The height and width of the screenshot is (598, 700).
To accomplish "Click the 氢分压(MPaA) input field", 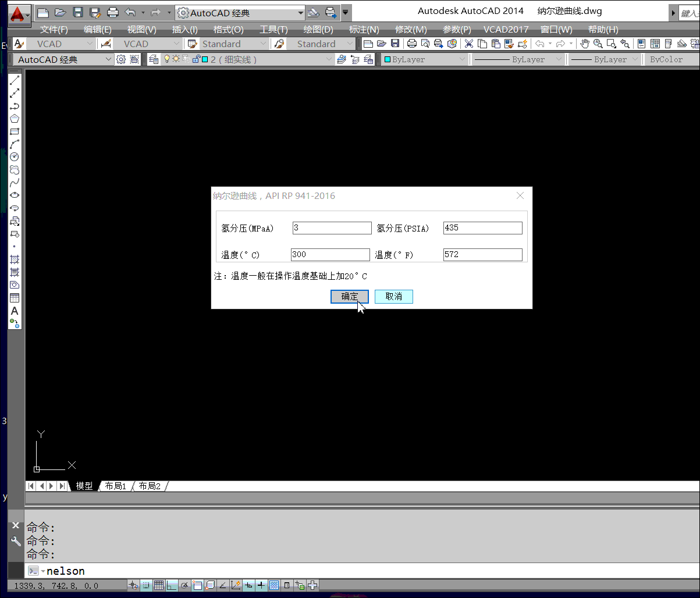I will pos(332,228).
